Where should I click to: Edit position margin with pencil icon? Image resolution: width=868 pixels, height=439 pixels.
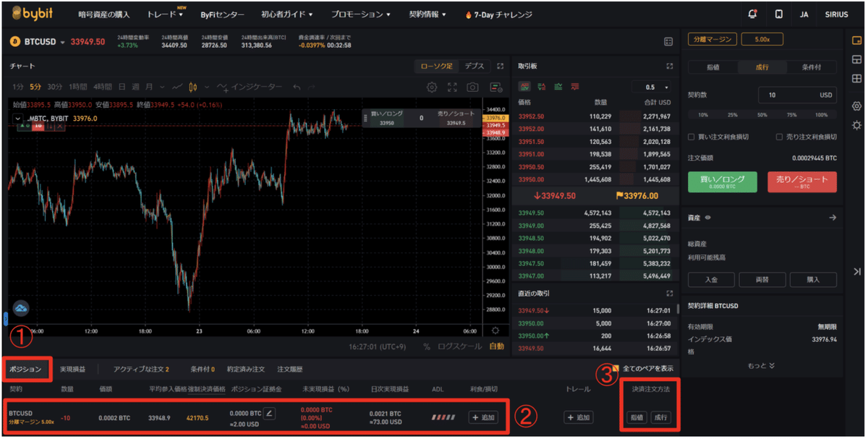click(269, 414)
